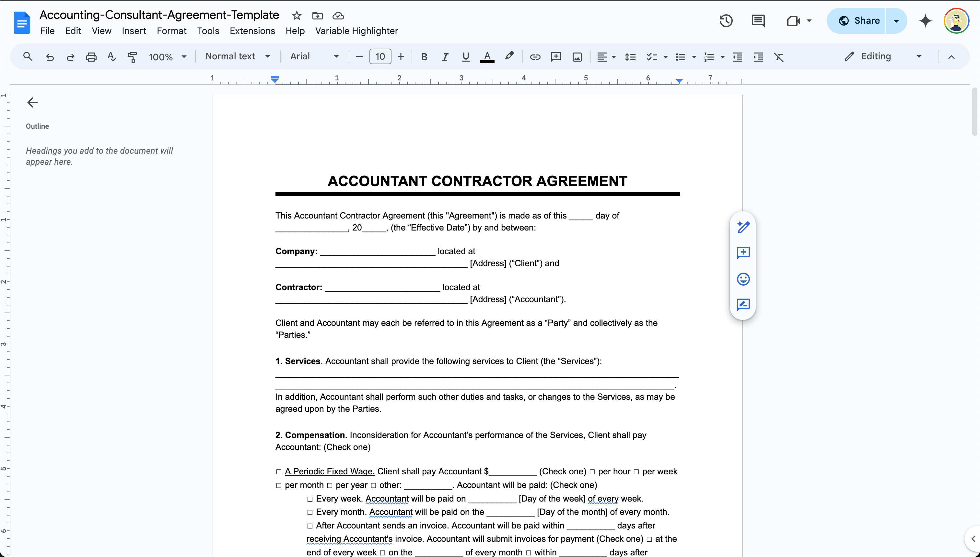
Task: Toggle the bulleted list button
Action: point(680,57)
